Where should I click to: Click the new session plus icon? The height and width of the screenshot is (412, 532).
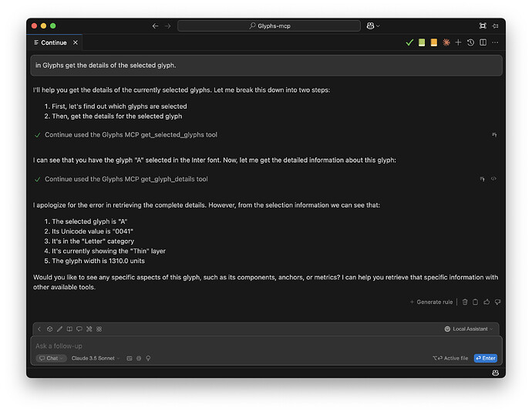458,42
